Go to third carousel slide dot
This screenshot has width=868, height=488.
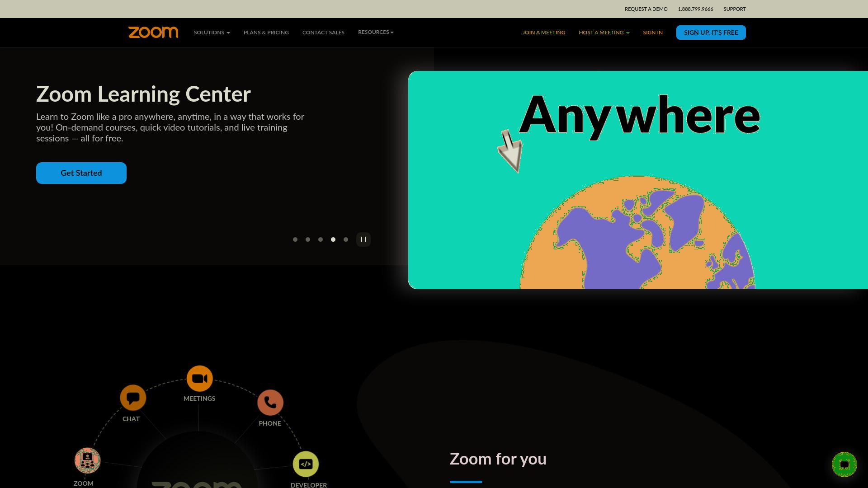point(321,239)
